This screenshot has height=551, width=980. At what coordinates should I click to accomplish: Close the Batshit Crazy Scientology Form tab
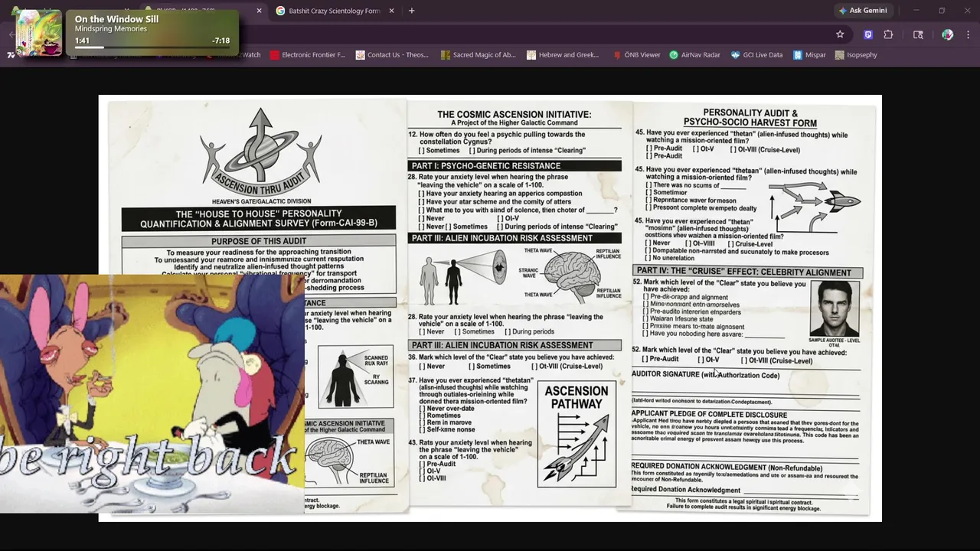[x=392, y=11]
